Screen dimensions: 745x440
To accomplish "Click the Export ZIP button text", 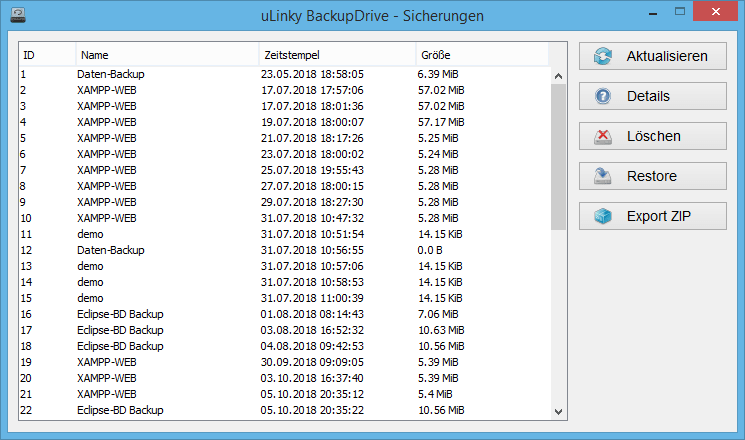I will (x=659, y=216).
